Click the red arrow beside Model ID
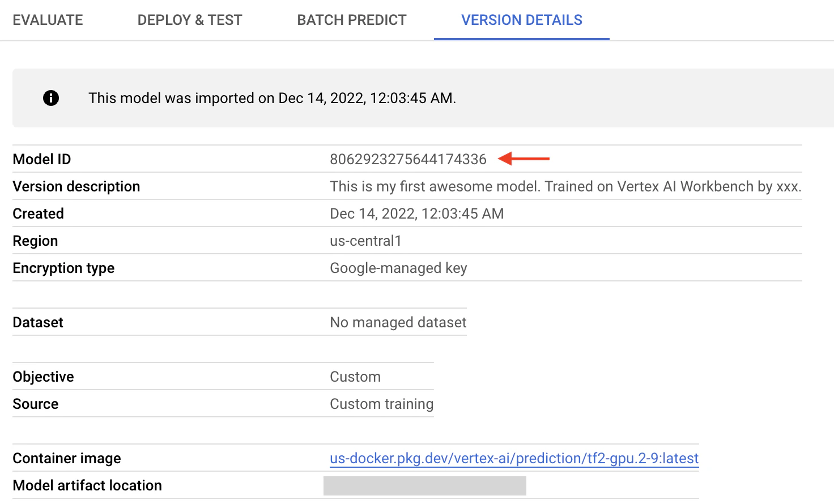The height and width of the screenshot is (504, 834). pyautogui.click(x=524, y=159)
